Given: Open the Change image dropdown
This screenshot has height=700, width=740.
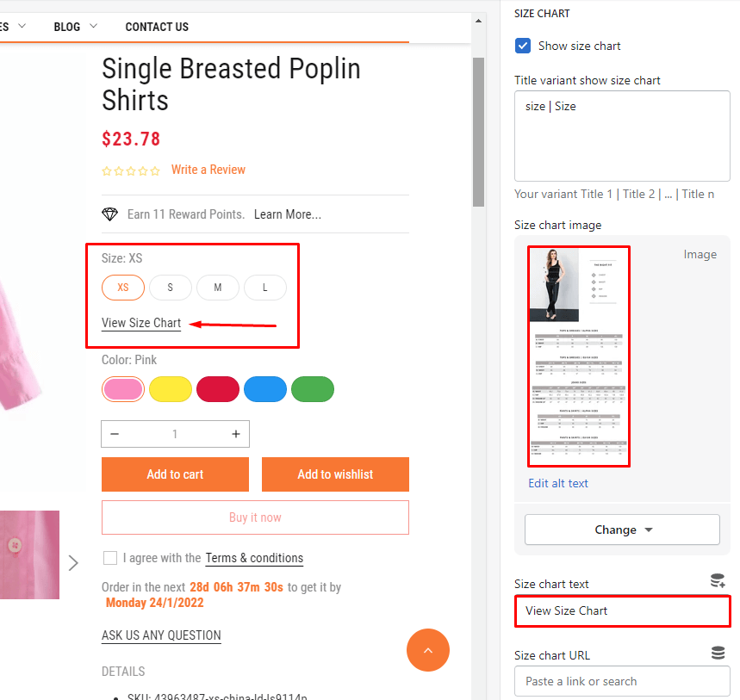Looking at the screenshot, I should click(x=622, y=530).
